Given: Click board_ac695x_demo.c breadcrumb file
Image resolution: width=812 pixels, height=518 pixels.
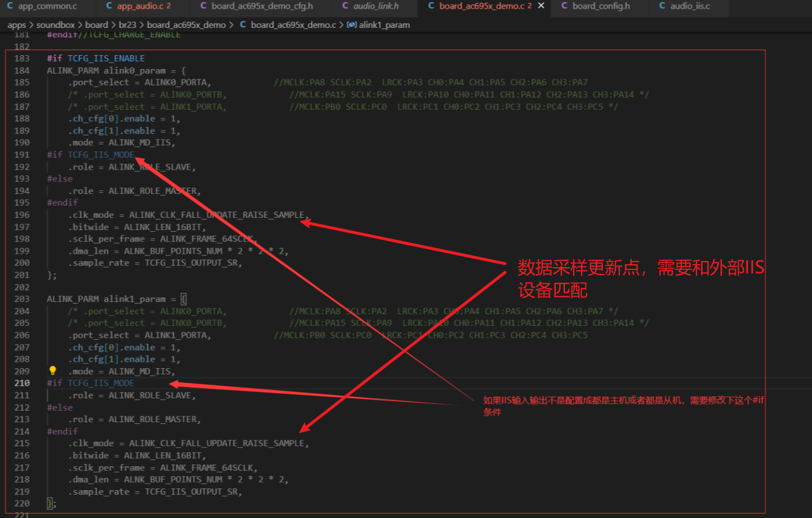Looking at the screenshot, I should [293, 25].
